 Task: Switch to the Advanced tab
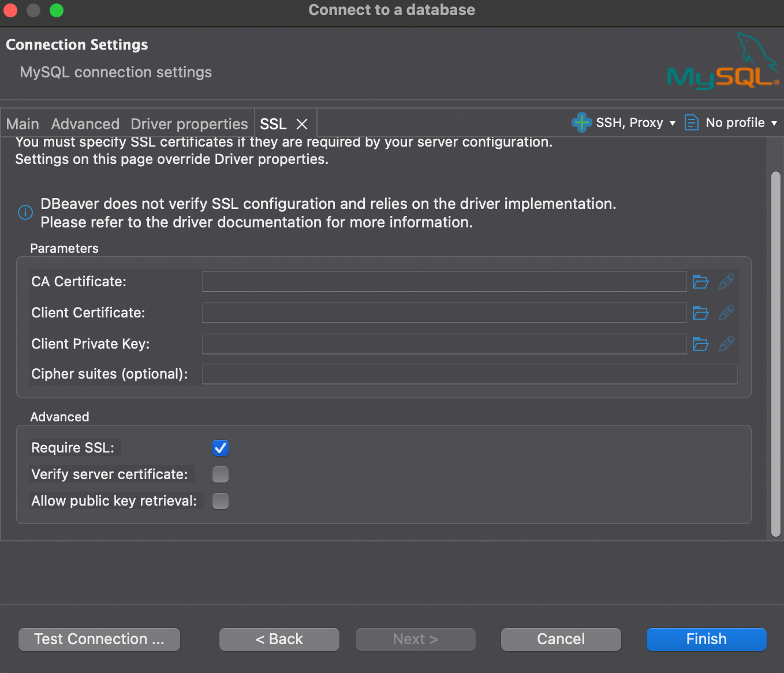85,124
